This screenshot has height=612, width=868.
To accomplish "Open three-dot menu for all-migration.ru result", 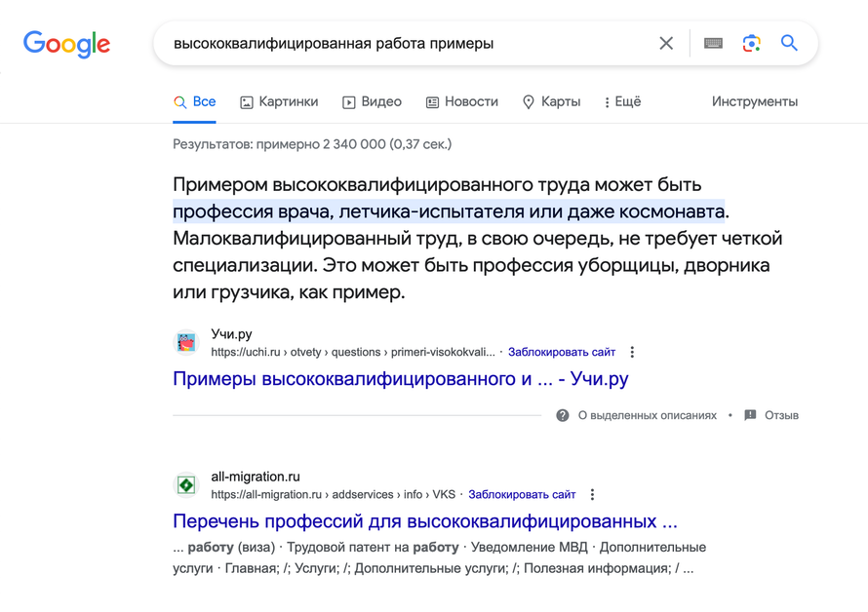I will [592, 495].
